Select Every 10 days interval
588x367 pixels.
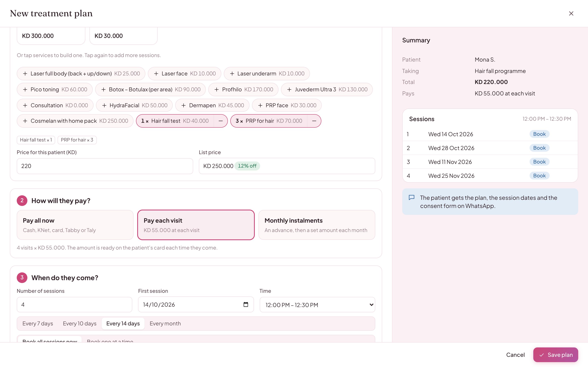pos(80,324)
